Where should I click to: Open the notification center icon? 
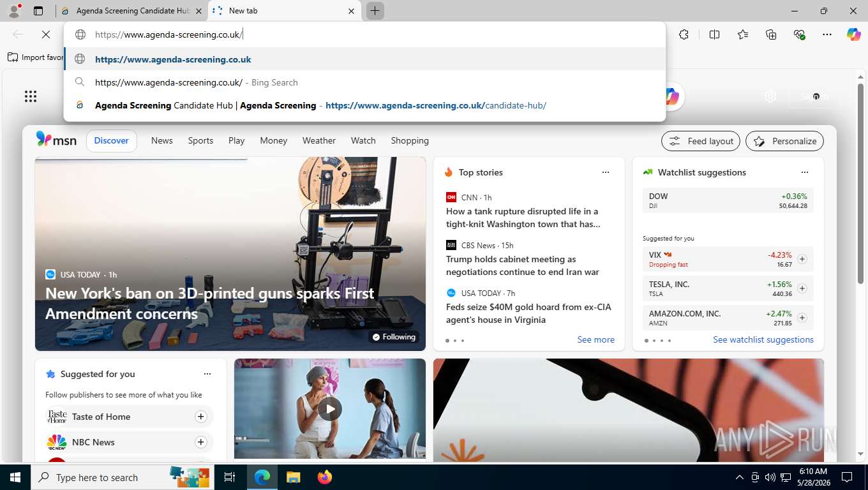[x=847, y=477]
